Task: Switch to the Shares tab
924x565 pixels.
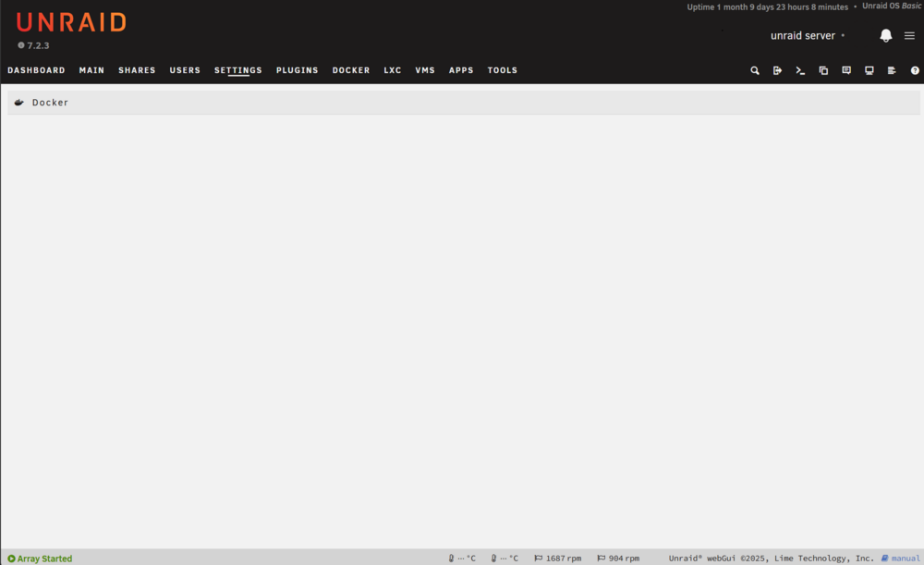Action: [x=137, y=70]
